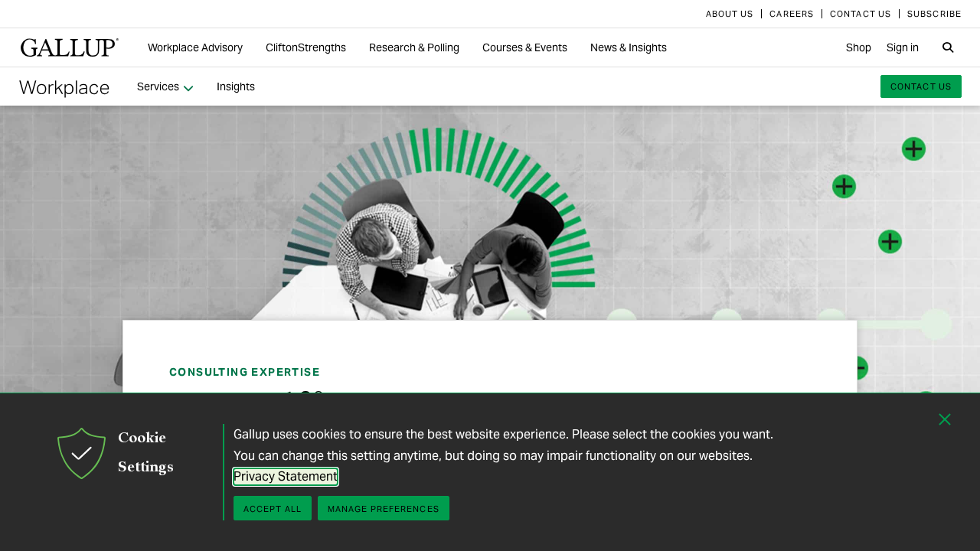Click Manage Preferences button

point(384,508)
